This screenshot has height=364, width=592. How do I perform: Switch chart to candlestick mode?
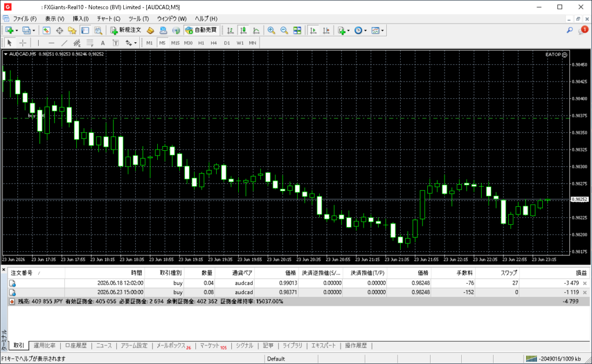(x=243, y=31)
